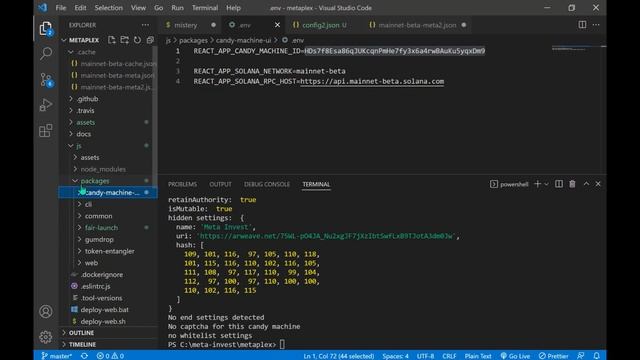Expand the TIMELINE section
Viewport: 640px width, 360px height.
82,344
